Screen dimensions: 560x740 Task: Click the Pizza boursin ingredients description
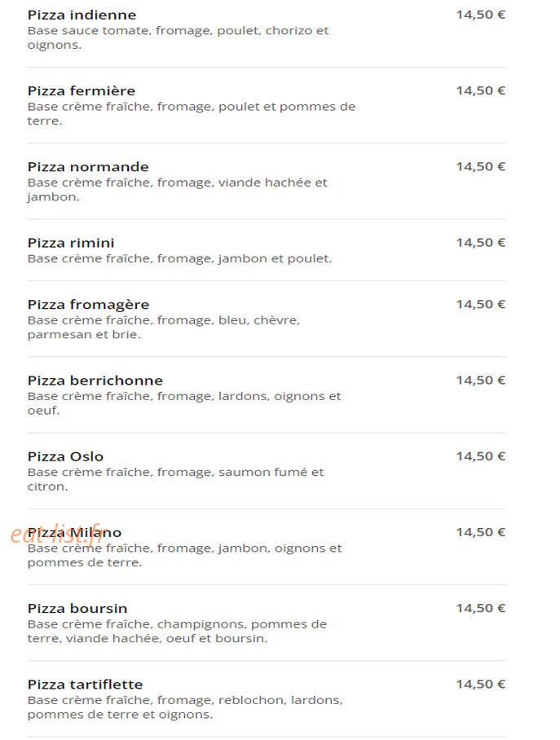177,632
